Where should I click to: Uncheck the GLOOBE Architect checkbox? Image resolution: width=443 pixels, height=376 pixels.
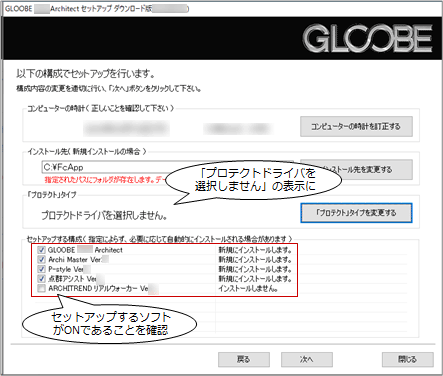41,250
